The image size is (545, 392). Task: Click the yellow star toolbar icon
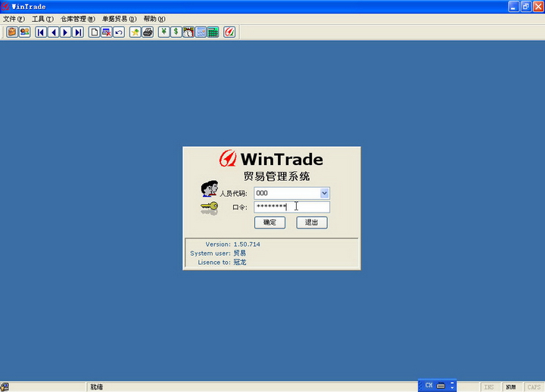(135, 33)
